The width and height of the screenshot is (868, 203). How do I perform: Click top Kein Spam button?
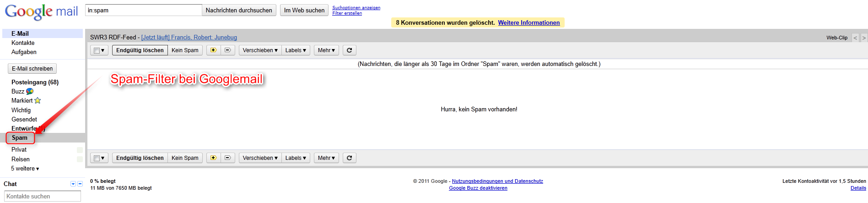coord(185,50)
